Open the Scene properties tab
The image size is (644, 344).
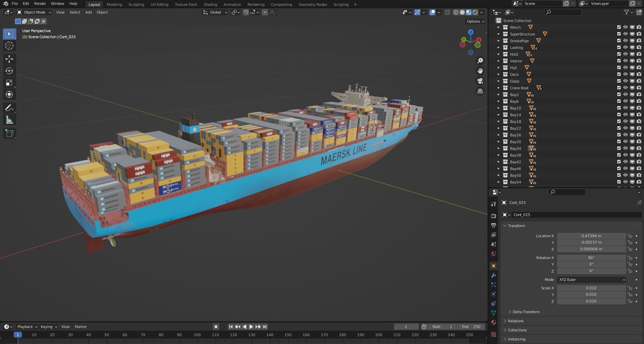493,244
